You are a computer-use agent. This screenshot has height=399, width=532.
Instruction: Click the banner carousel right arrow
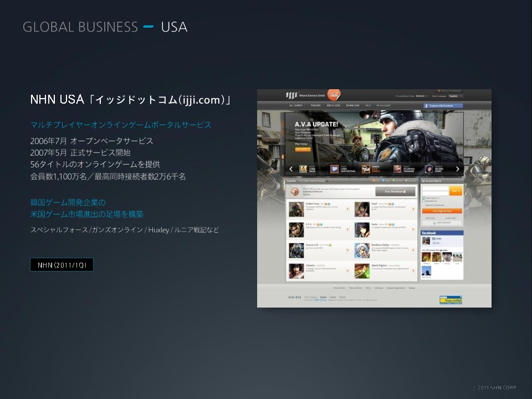457,169
